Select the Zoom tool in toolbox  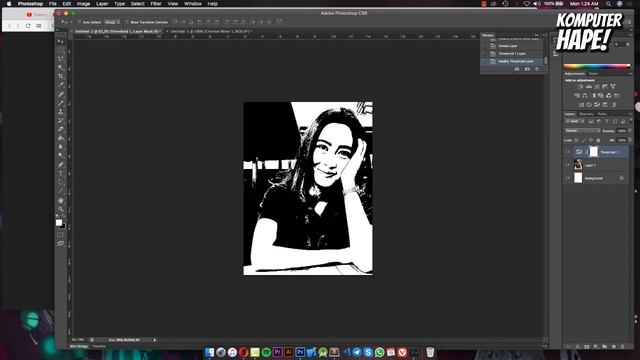(x=60, y=209)
